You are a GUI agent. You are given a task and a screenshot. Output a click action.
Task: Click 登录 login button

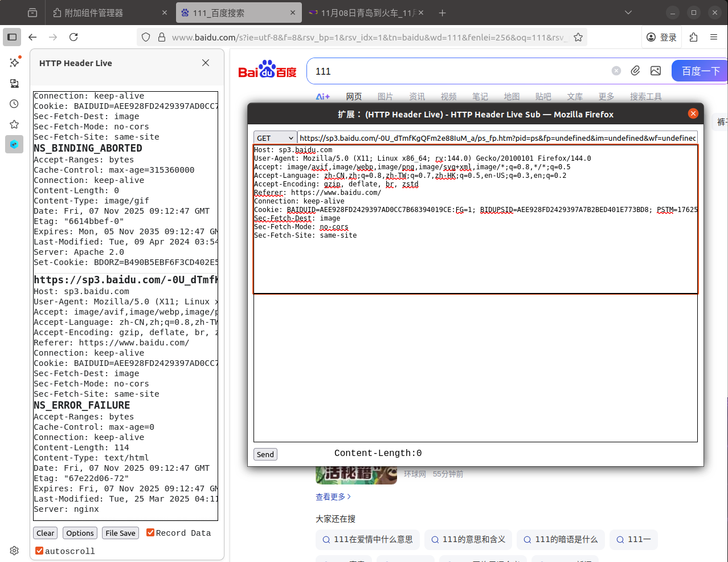662,37
